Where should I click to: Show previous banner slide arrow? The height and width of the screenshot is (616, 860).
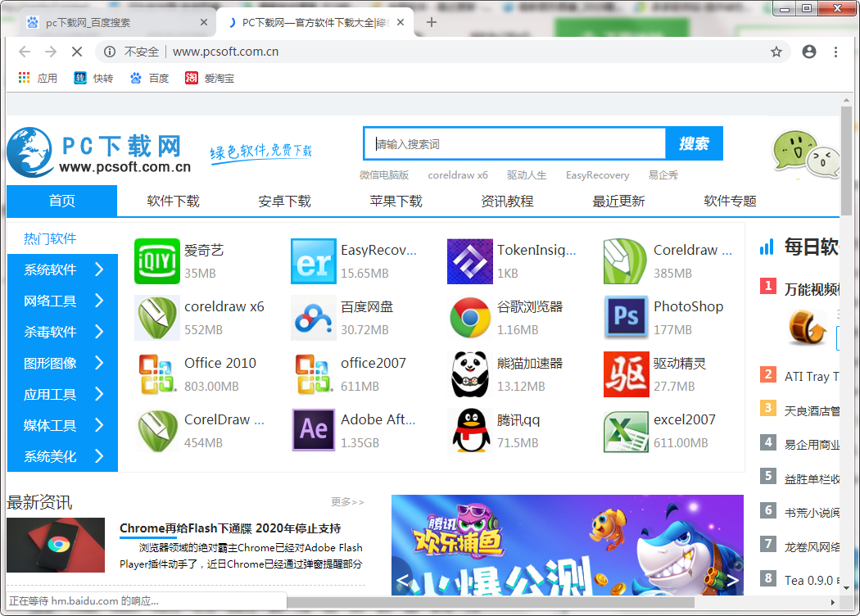[x=402, y=580]
